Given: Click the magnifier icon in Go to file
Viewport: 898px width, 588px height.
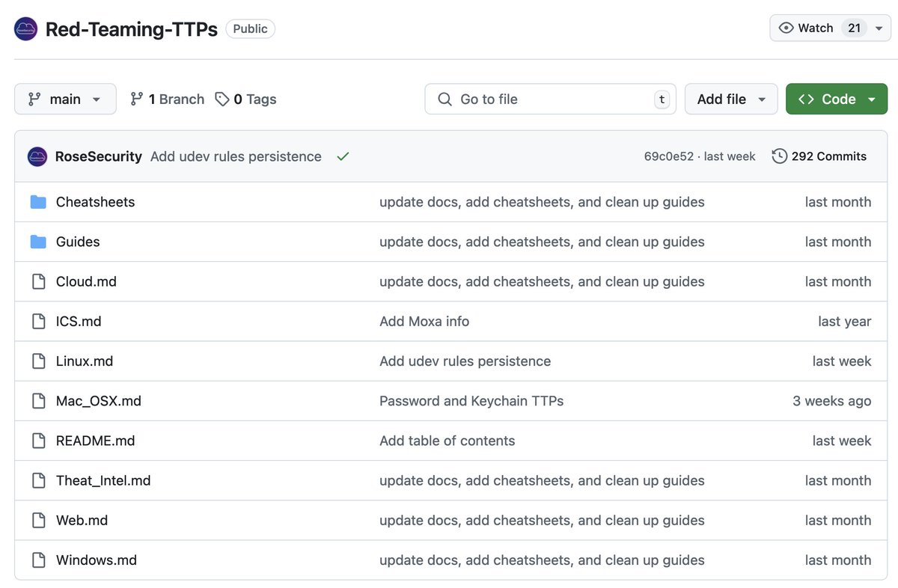Looking at the screenshot, I should point(445,99).
